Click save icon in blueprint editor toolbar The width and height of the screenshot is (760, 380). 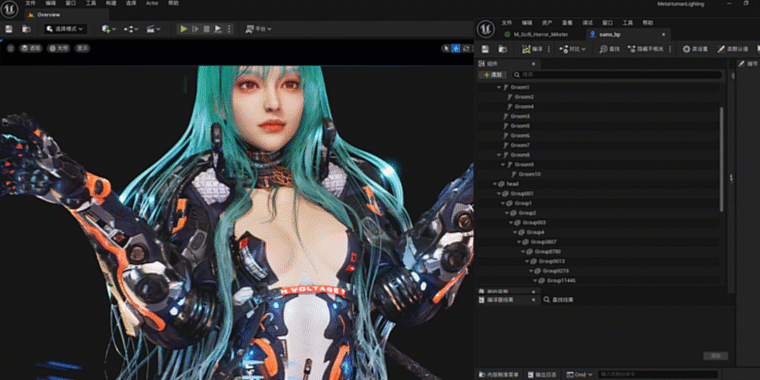point(485,49)
